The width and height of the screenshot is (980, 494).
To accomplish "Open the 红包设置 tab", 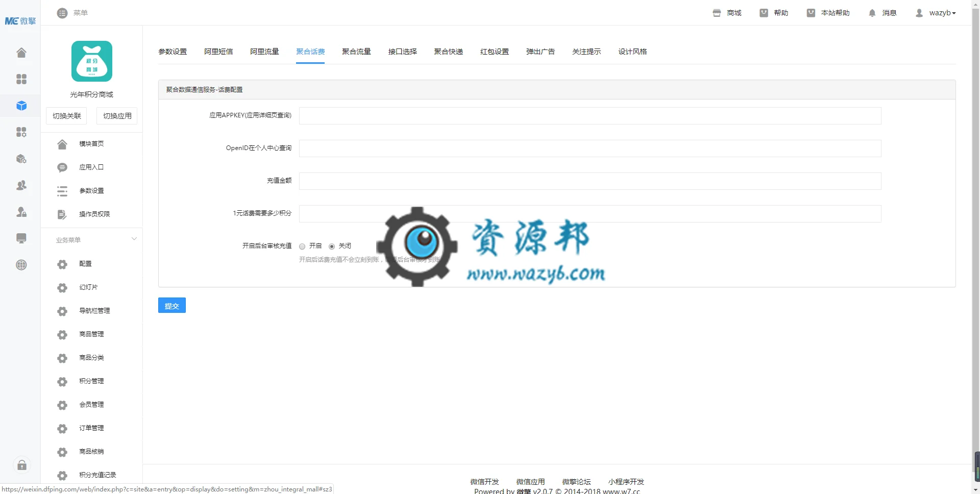I will [495, 52].
